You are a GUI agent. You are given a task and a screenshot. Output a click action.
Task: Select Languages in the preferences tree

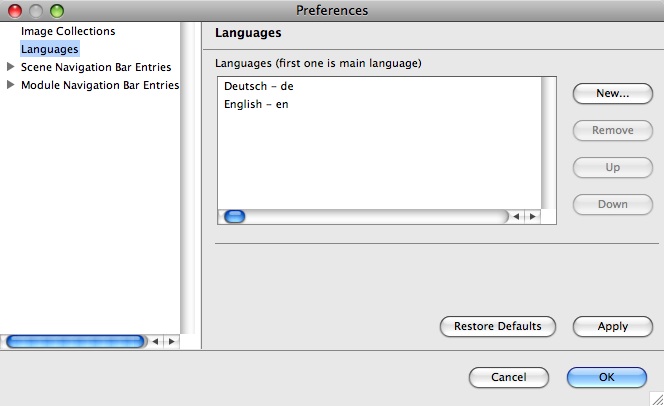[x=50, y=49]
